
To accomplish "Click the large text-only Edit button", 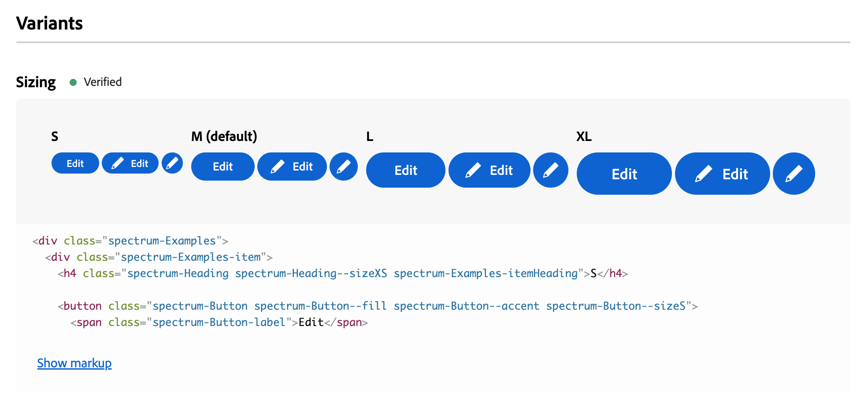I will (406, 170).
